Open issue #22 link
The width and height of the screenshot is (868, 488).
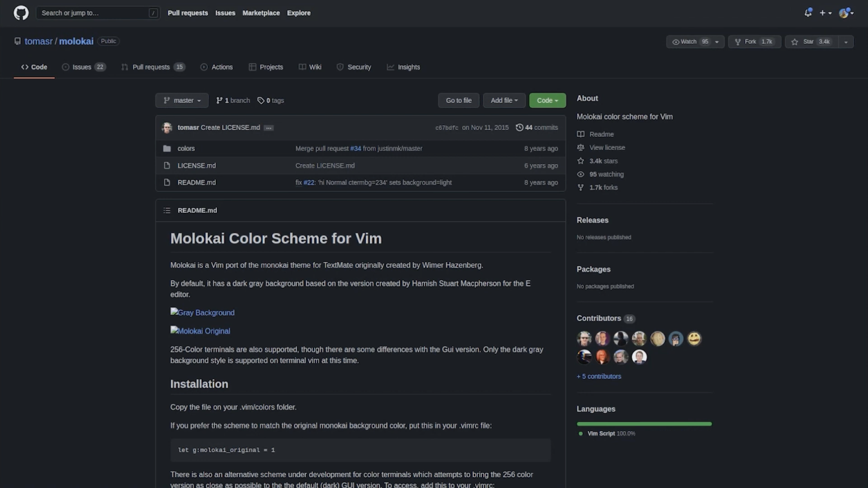(309, 183)
